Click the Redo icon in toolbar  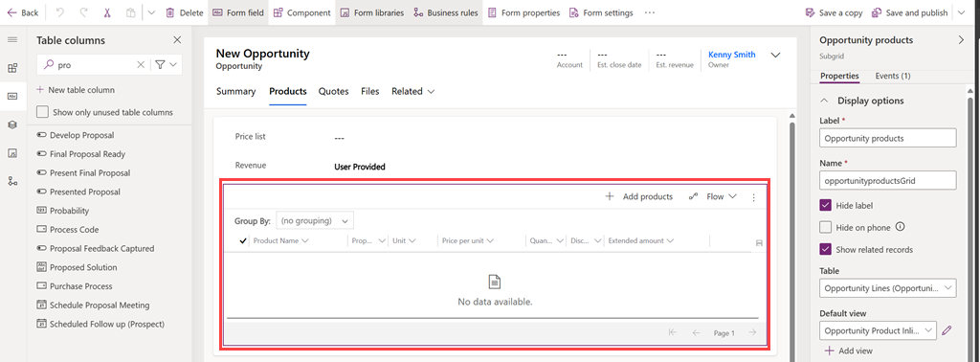84,12
